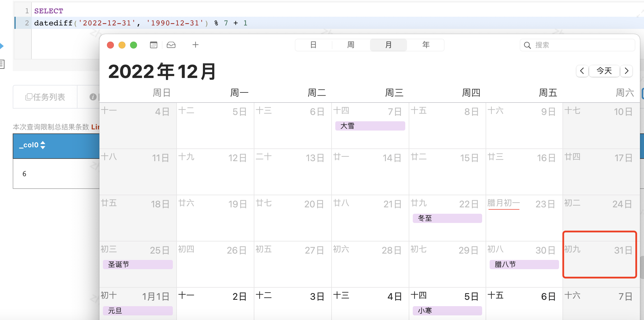Open the calendar inbox tray icon
Viewport: 644px width, 320px height.
171,45
